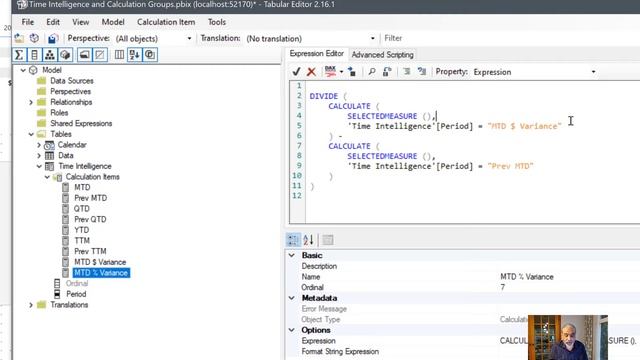Collapse the Metadata property group

[292, 298]
